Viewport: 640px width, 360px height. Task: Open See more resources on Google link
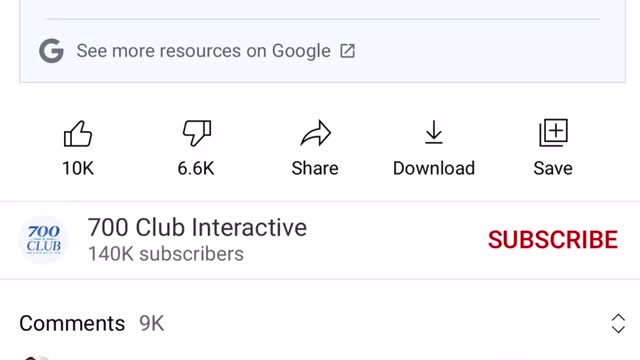[x=203, y=51]
